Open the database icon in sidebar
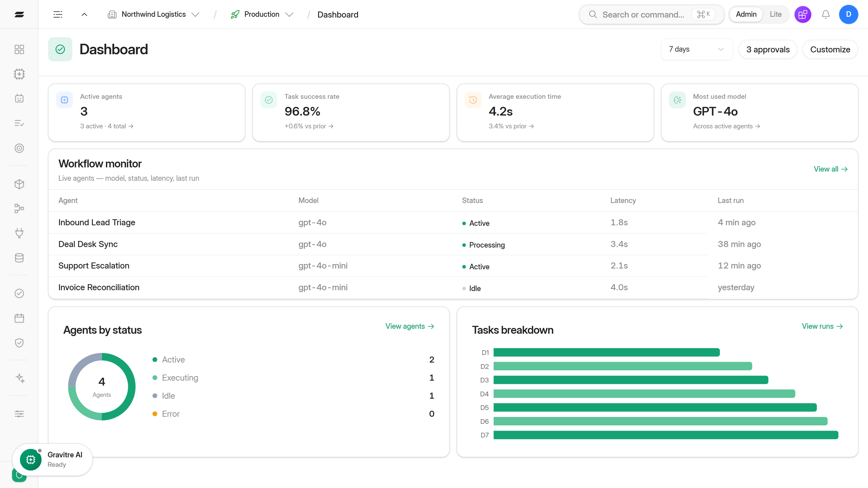Viewport: 868px width, 488px height. click(x=19, y=258)
